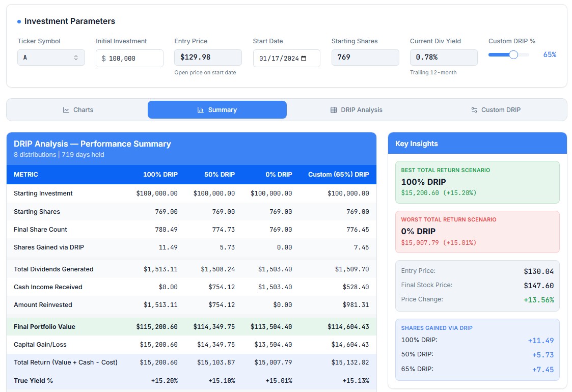Image resolution: width=572 pixels, height=392 pixels.
Task: Click the blue bullet beside Investment Parameters
Action: pos(19,21)
